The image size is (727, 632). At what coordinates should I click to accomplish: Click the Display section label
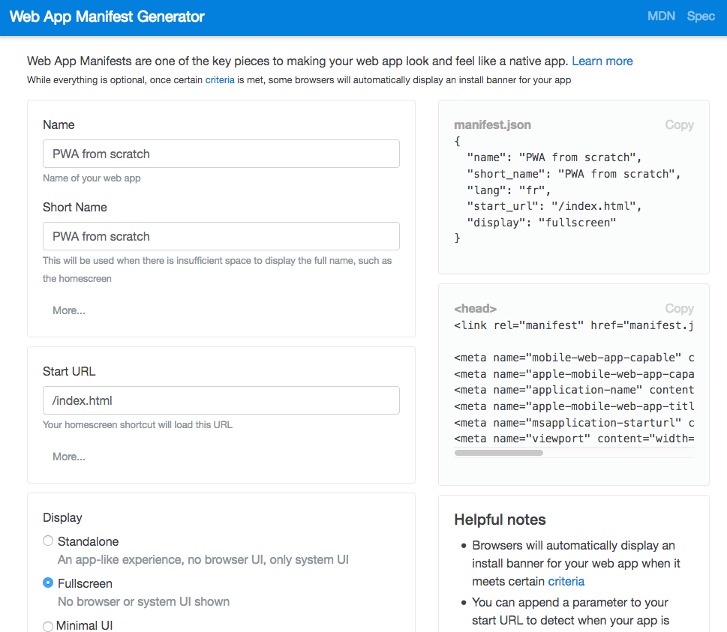click(x=62, y=517)
